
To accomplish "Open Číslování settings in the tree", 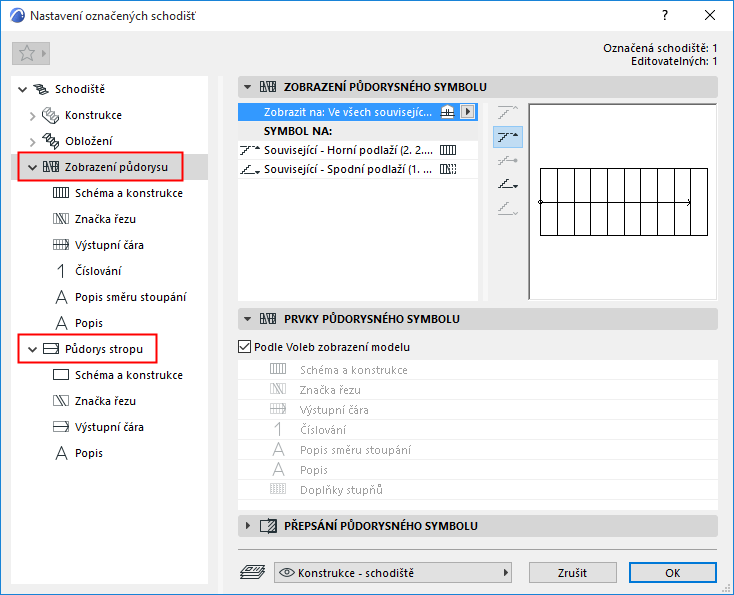I will (98, 271).
